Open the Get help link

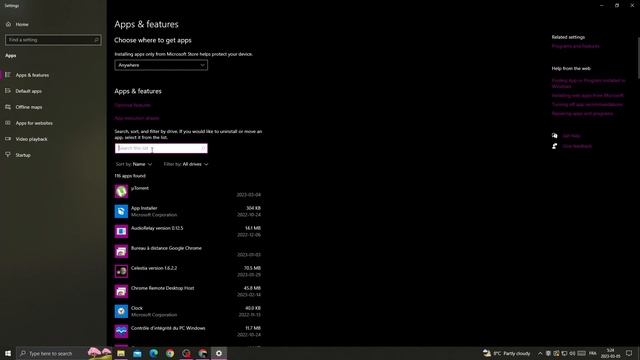click(x=571, y=136)
